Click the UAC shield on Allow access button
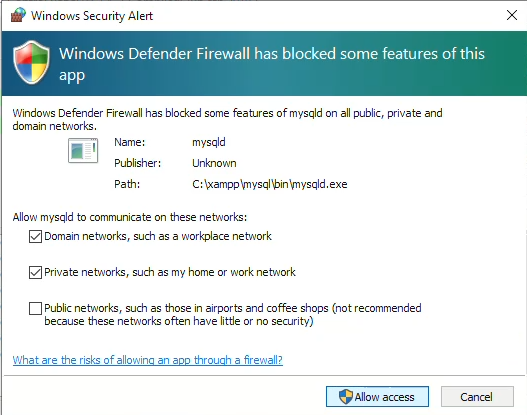 pos(345,397)
